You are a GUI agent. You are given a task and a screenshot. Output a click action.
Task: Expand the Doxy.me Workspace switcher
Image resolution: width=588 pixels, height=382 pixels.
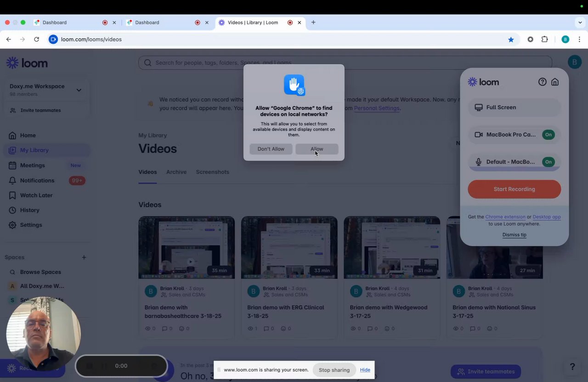(46, 90)
